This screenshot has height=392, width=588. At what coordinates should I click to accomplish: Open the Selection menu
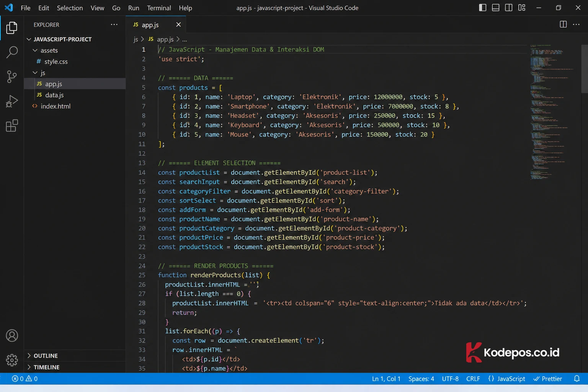point(70,8)
